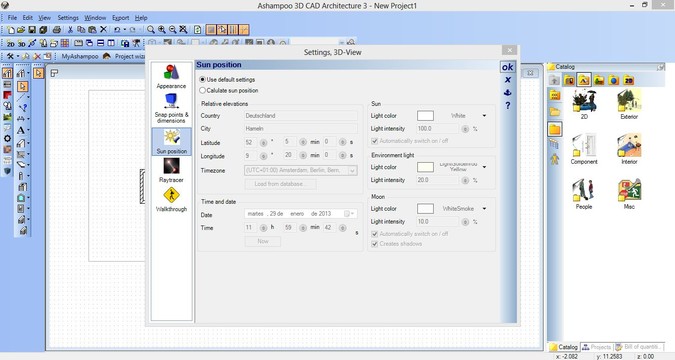Click the 'Load from database...' button

click(x=280, y=184)
